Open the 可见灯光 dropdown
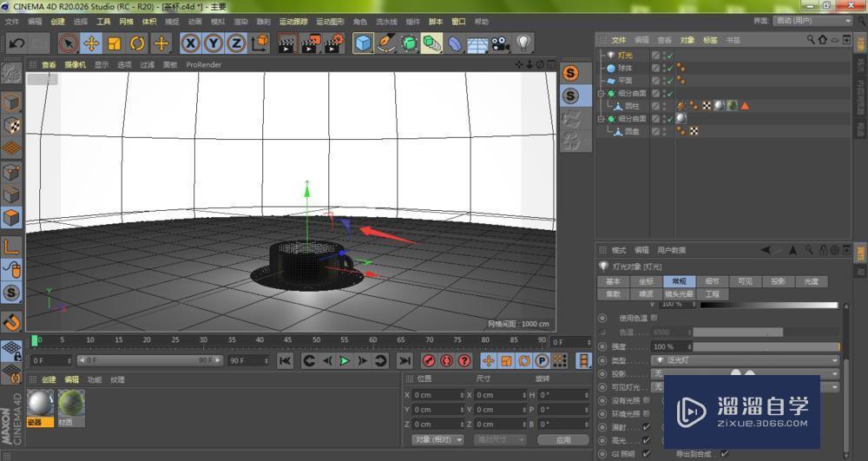Screen dimensions: 868x461 pos(745,387)
